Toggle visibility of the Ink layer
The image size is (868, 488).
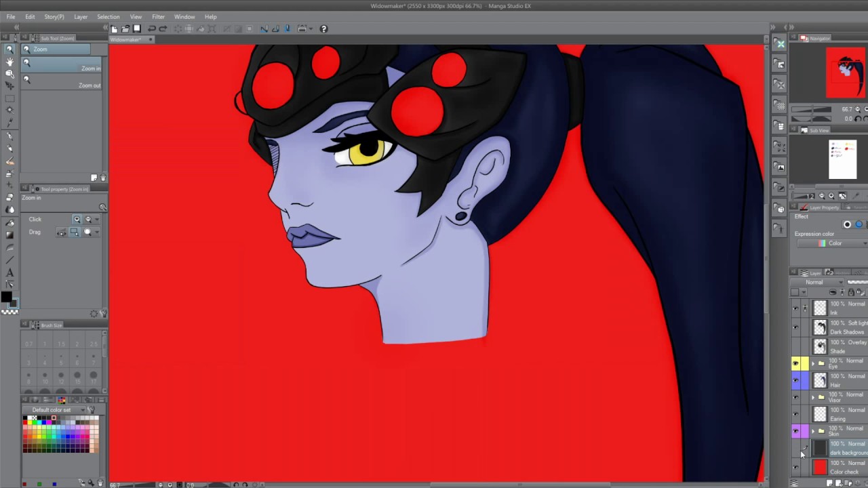pos(795,308)
